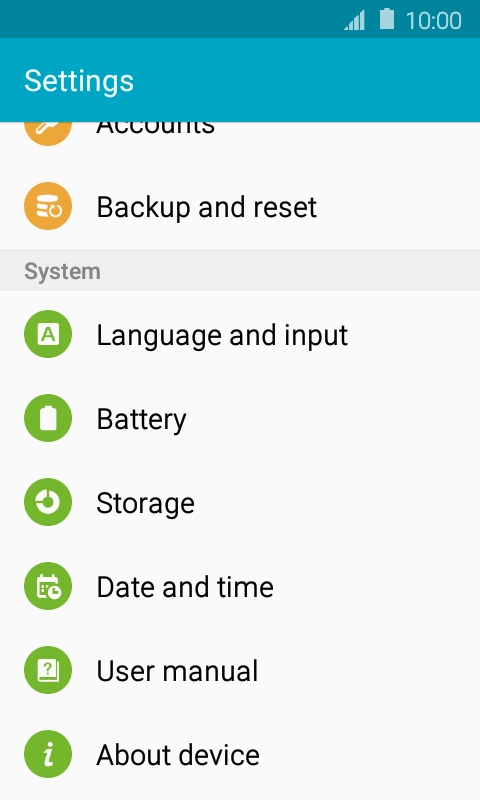
Task: Tap the User manual book icon
Action: click(x=48, y=670)
